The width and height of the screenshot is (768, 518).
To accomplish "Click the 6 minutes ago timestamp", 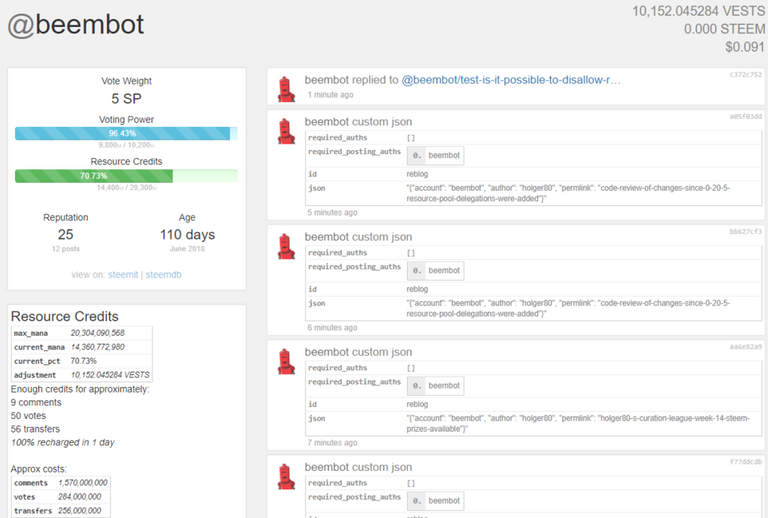I will click(332, 328).
